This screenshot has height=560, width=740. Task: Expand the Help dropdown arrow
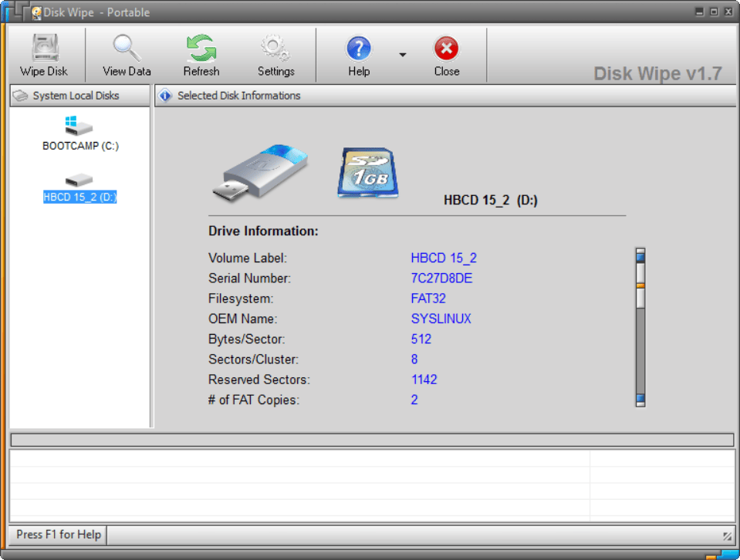(x=403, y=55)
